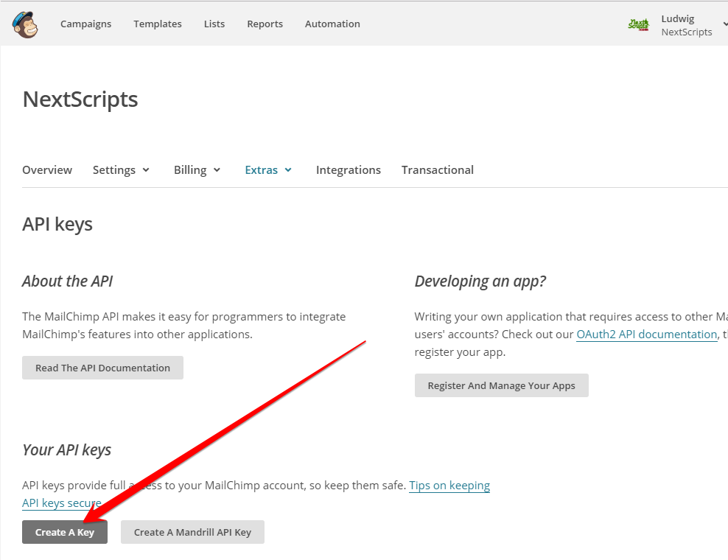Viewport: 728px width, 560px height.
Task: Open the Campaigns menu item
Action: [x=86, y=24]
